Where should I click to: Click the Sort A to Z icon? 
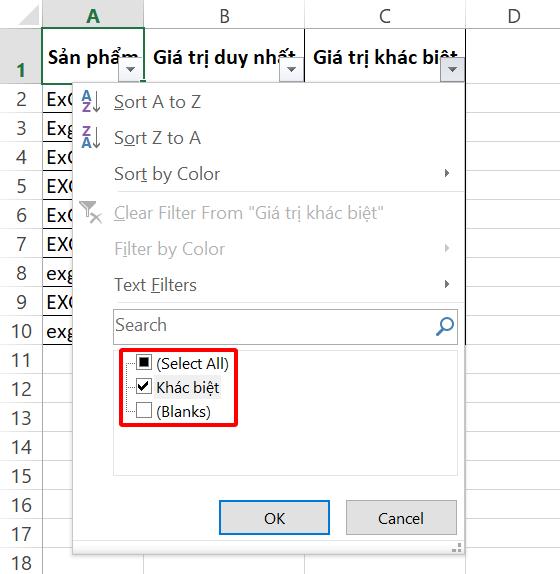click(x=91, y=101)
